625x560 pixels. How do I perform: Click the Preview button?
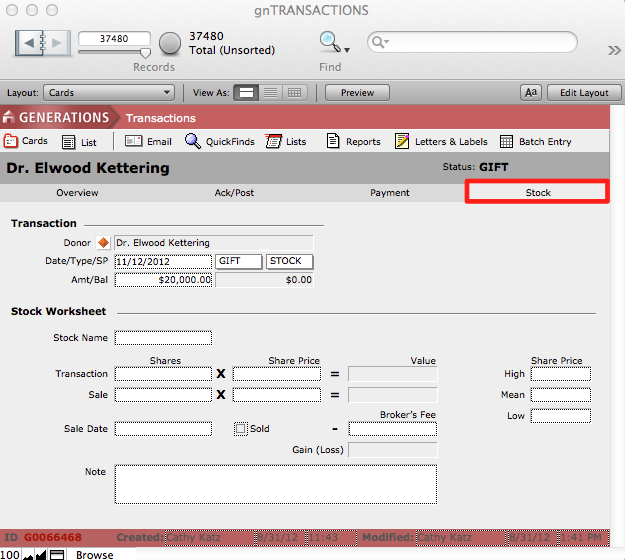tap(357, 92)
